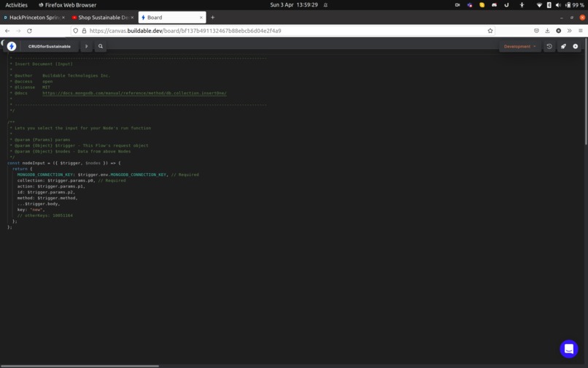
Task: Bookmark this page with the star
Action: pos(490,31)
